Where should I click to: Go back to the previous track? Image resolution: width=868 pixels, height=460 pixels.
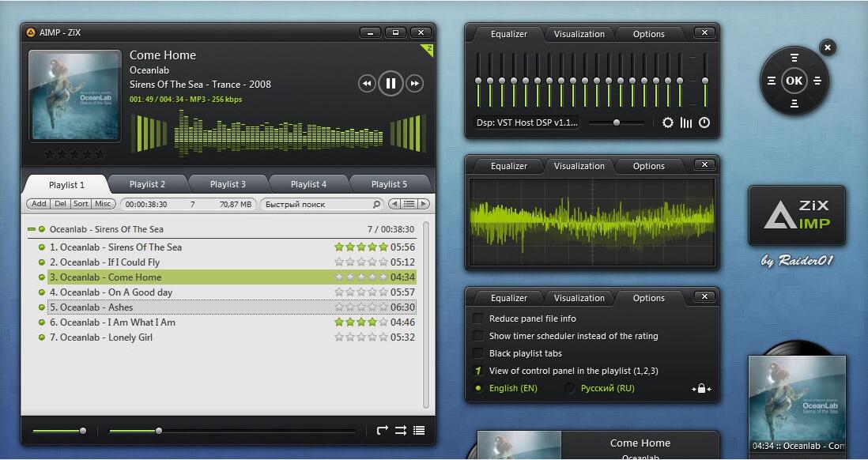tap(367, 84)
